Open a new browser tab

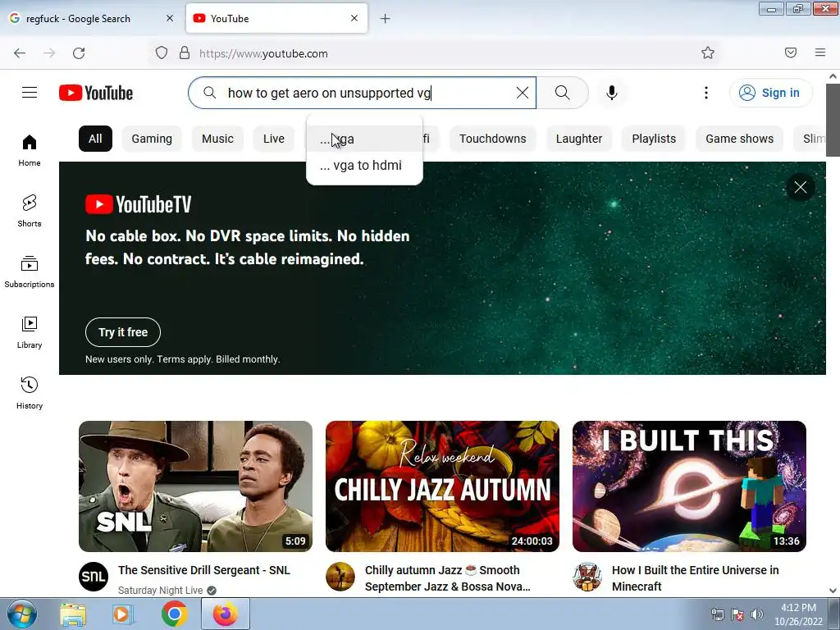pos(386,19)
